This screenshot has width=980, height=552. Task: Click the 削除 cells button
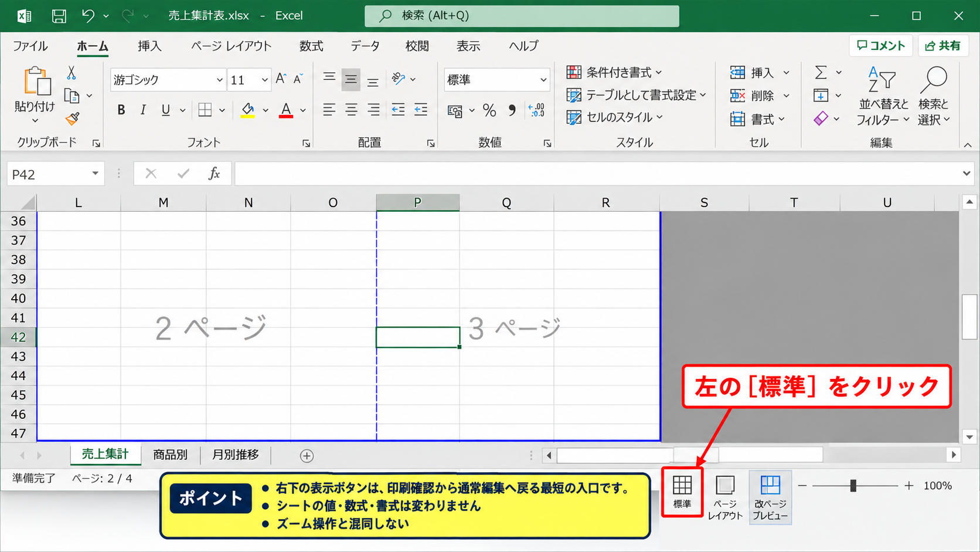pyautogui.click(x=760, y=96)
